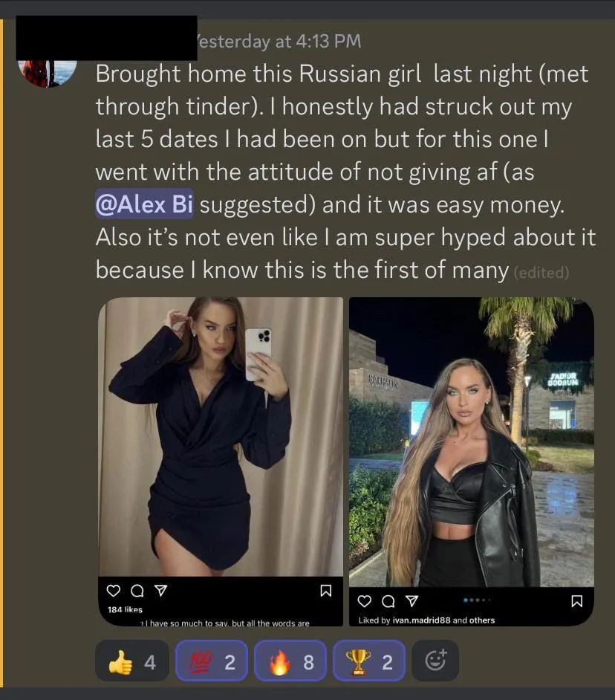Toggle the trophy emoji reaction
Viewport: 615px width, 700px height.
coord(369,661)
